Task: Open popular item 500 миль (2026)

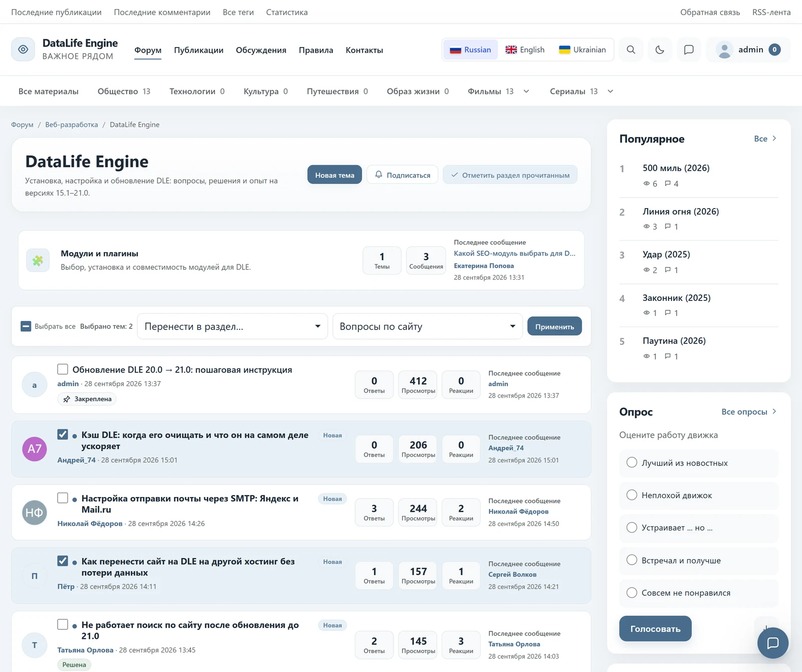Action: point(676,168)
